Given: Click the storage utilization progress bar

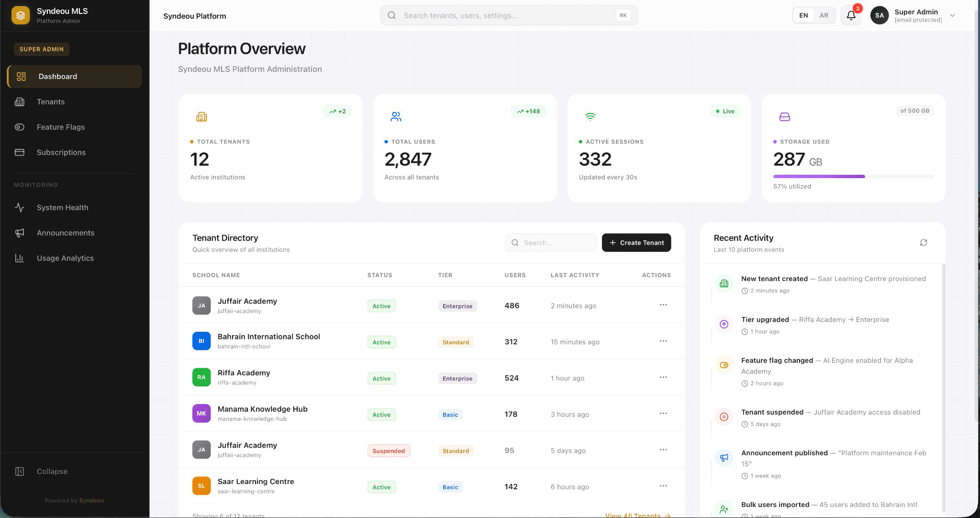Looking at the screenshot, I should [853, 176].
